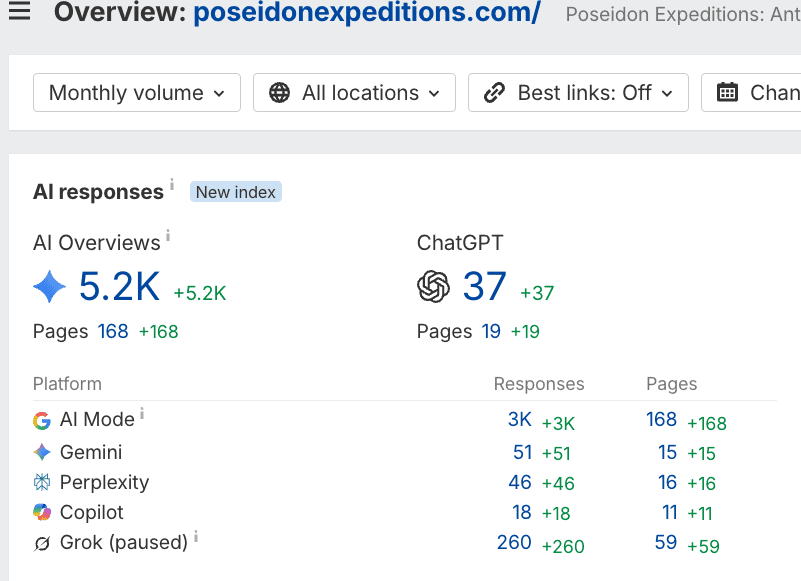Click the Copilot logo icon
Image resolution: width=801 pixels, height=581 pixels.
point(42,512)
